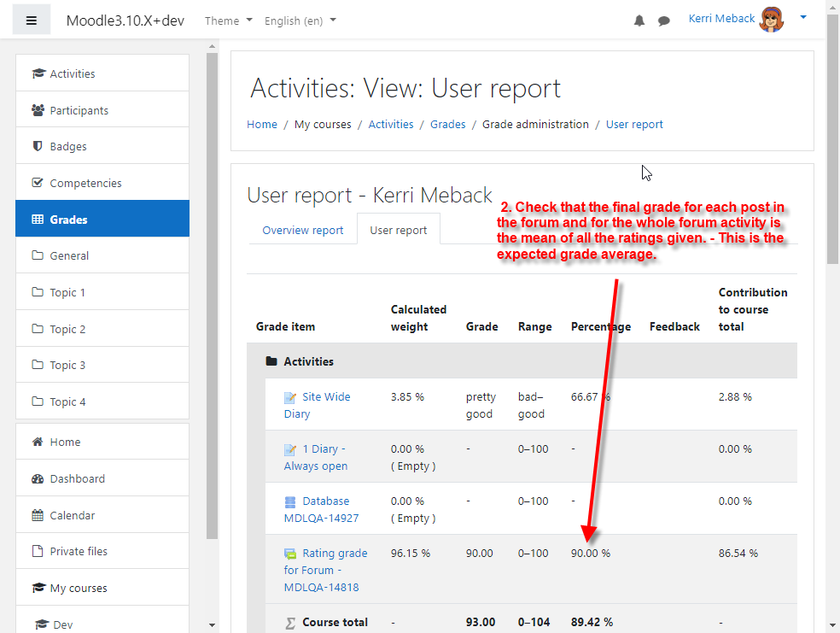Click the page scrollbar down arrow

coord(832,625)
